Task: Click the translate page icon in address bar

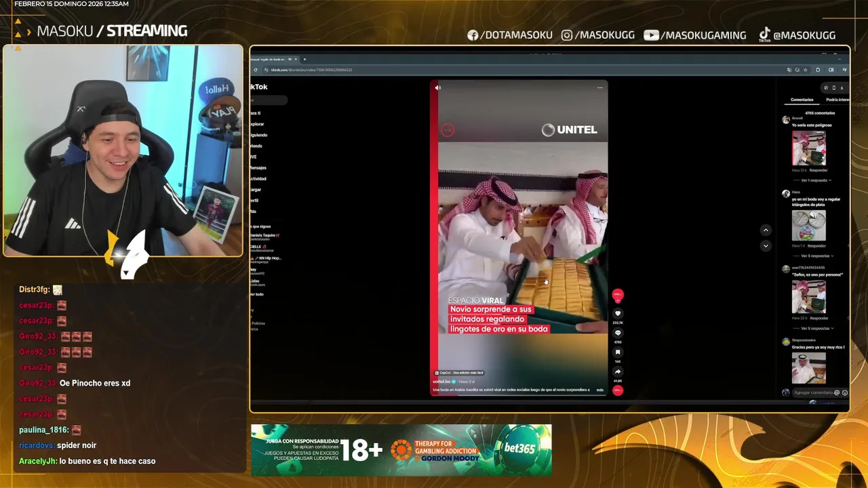Action: (789, 70)
